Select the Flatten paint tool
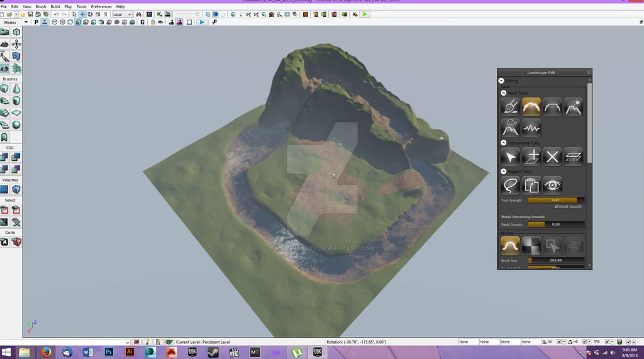 pos(552,107)
